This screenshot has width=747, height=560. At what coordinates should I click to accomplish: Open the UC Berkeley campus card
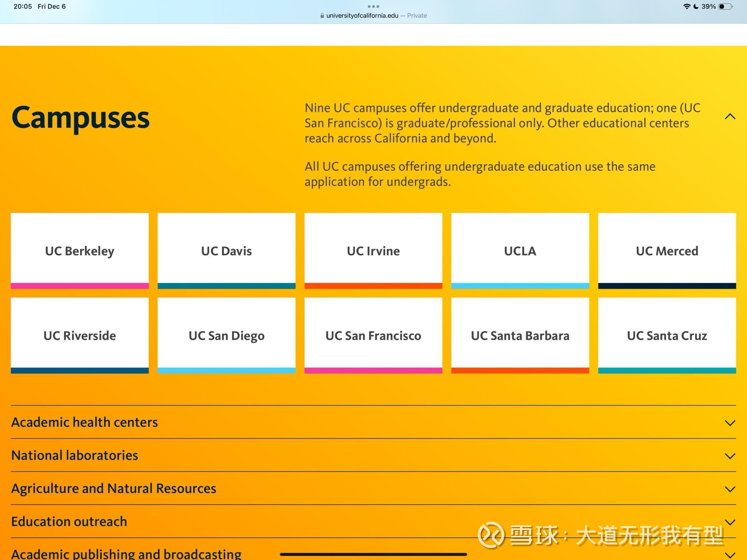pos(80,251)
